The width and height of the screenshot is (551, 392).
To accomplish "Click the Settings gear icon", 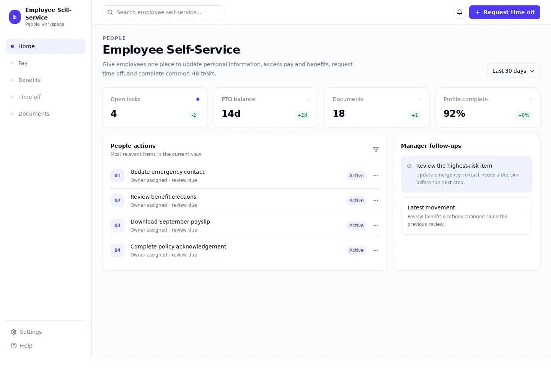I will pos(14,332).
